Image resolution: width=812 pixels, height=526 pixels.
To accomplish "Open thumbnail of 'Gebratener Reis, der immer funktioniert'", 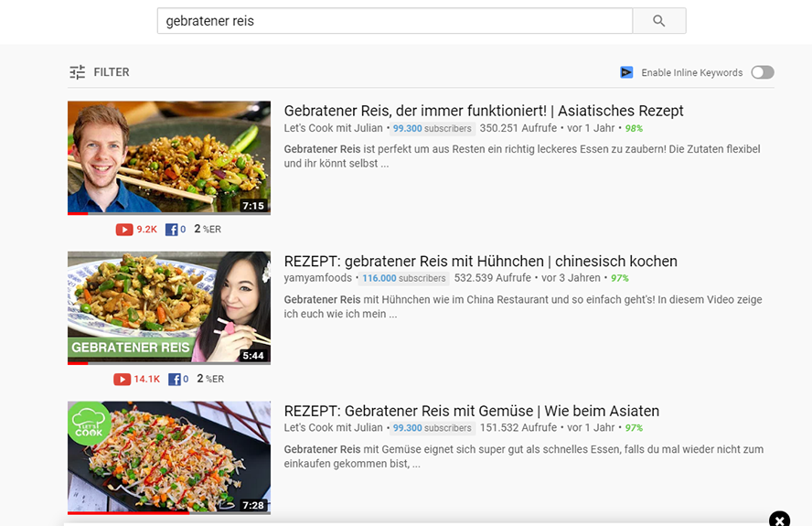I will tap(169, 157).
